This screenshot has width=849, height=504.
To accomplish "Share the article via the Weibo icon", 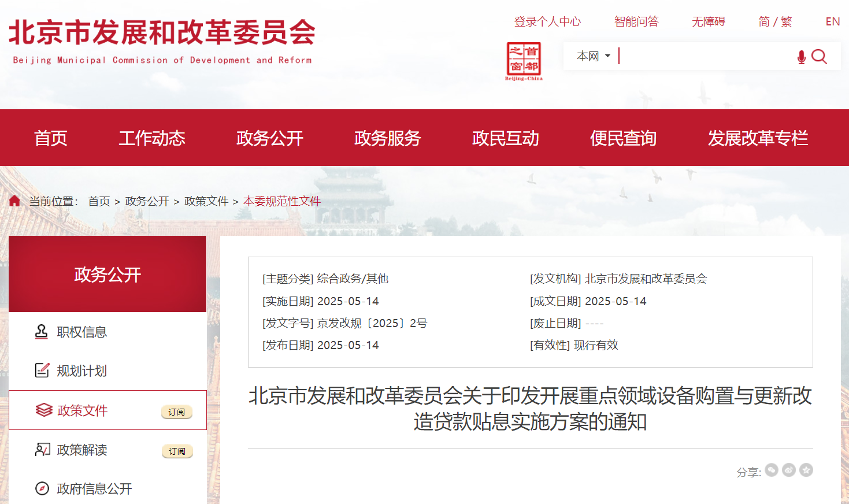I will click(x=789, y=470).
